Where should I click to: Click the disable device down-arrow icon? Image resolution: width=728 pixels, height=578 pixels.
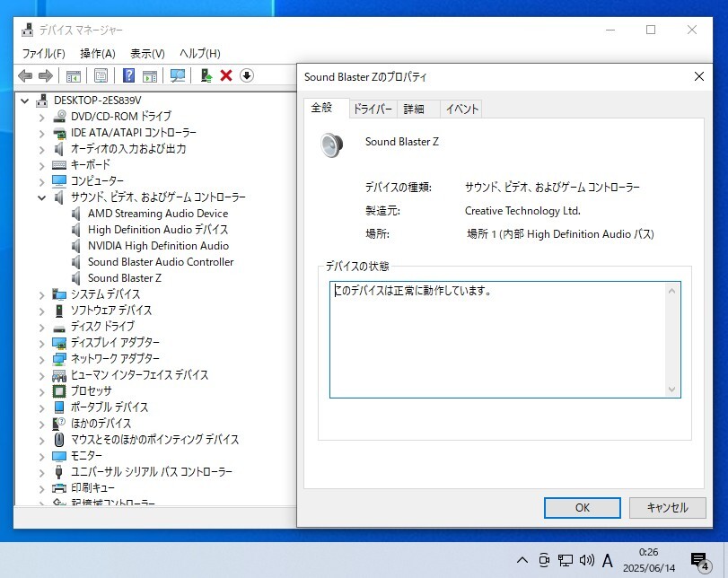coord(247,75)
